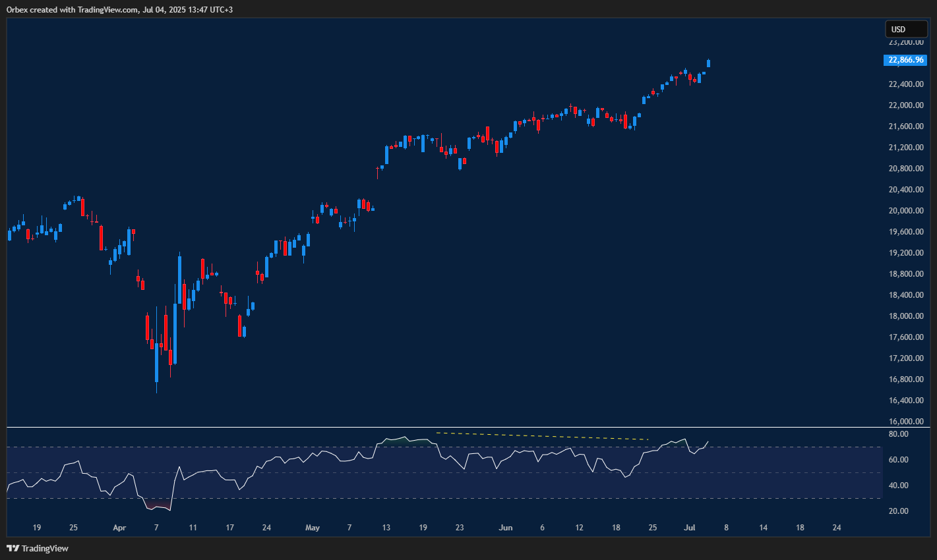Image resolution: width=937 pixels, height=560 pixels.
Task: Select the yellow dashed divergence trendline
Action: coord(542,436)
